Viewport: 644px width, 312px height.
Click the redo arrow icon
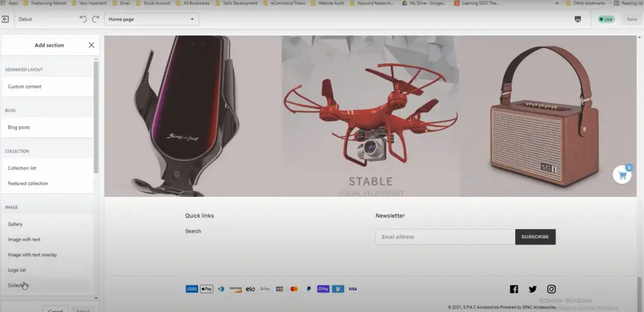coord(96,19)
